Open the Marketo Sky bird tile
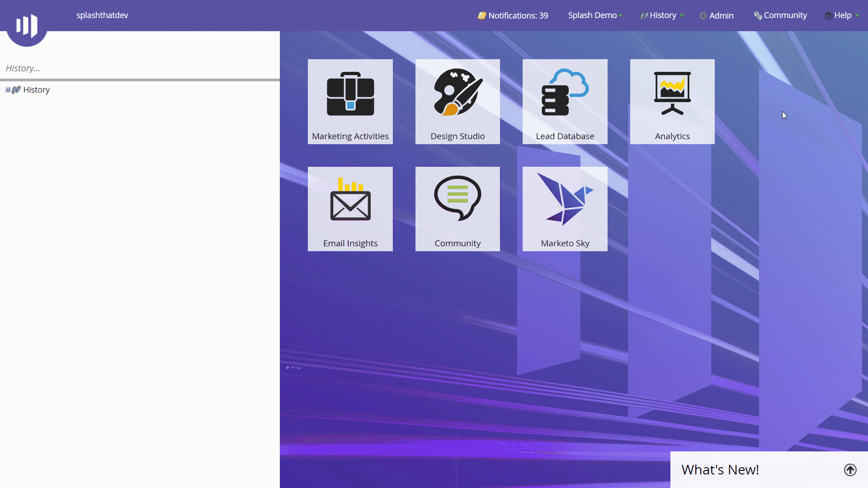Screen dimensions: 868x488 (565, 209)
